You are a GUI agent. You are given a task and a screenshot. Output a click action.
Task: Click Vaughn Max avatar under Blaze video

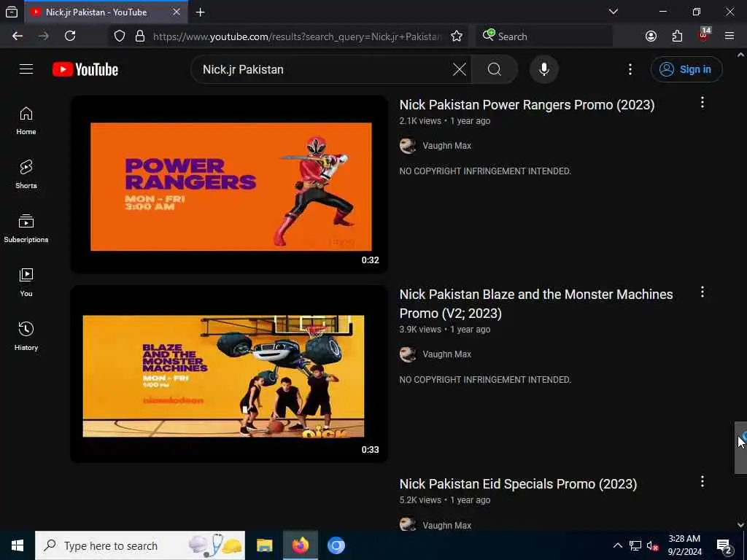(408, 354)
